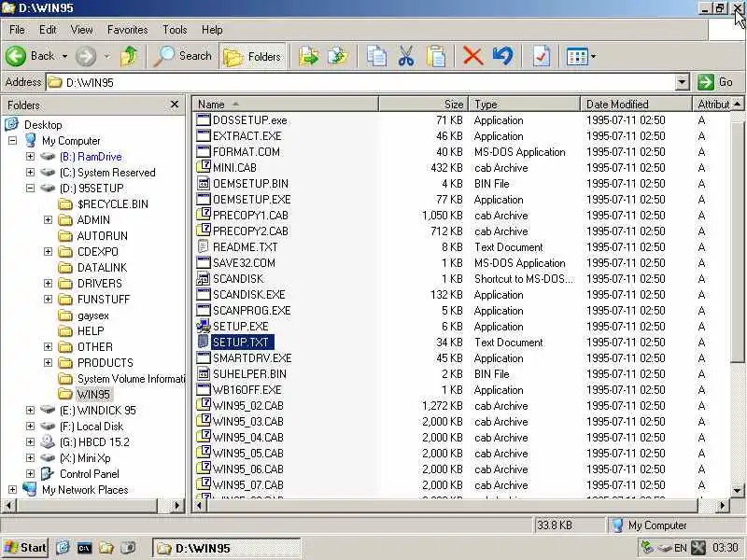Image resolution: width=747 pixels, height=560 pixels.
Task: Select the SETUP.EXE file icon
Action: click(x=204, y=326)
